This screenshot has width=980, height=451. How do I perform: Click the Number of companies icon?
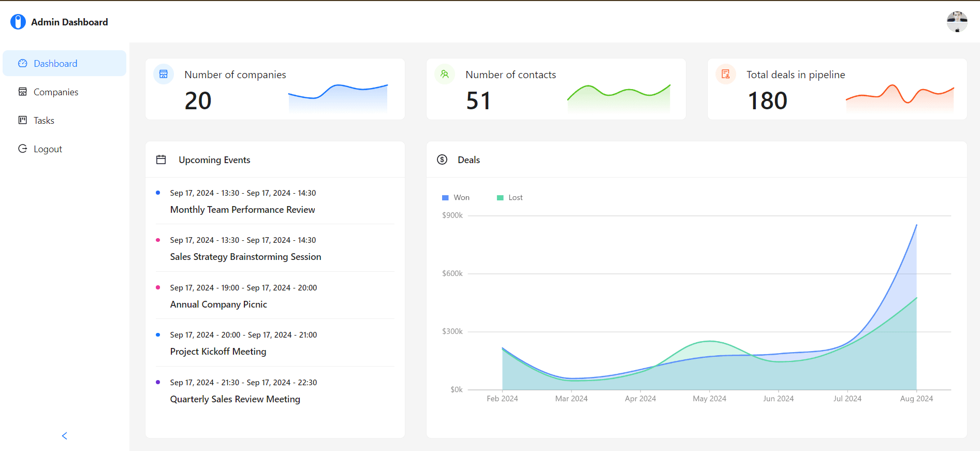[x=164, y=74]
